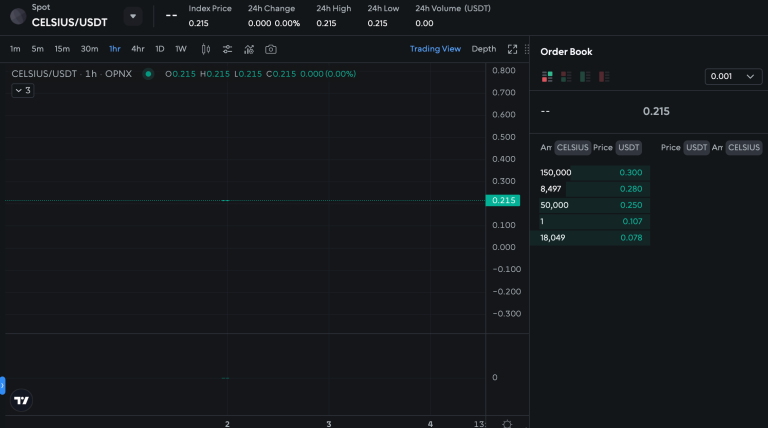Expand chart to fullscreen
Viewport: 768px width, 428px height.
512,49
